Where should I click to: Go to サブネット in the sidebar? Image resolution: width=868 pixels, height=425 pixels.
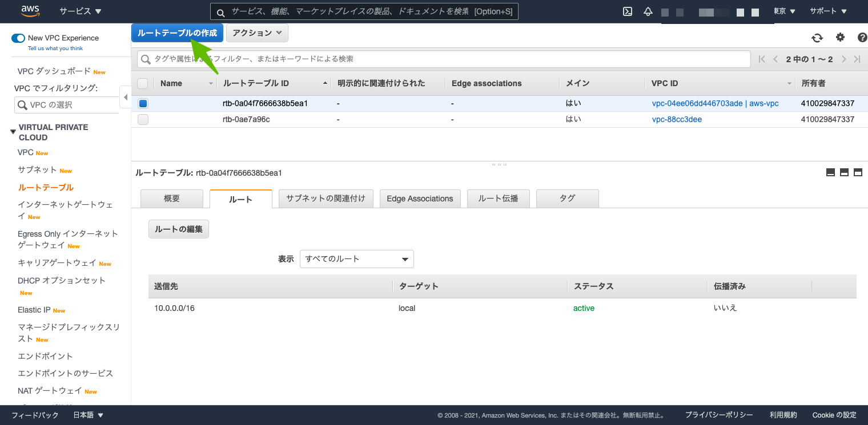[x=37, y=170]
